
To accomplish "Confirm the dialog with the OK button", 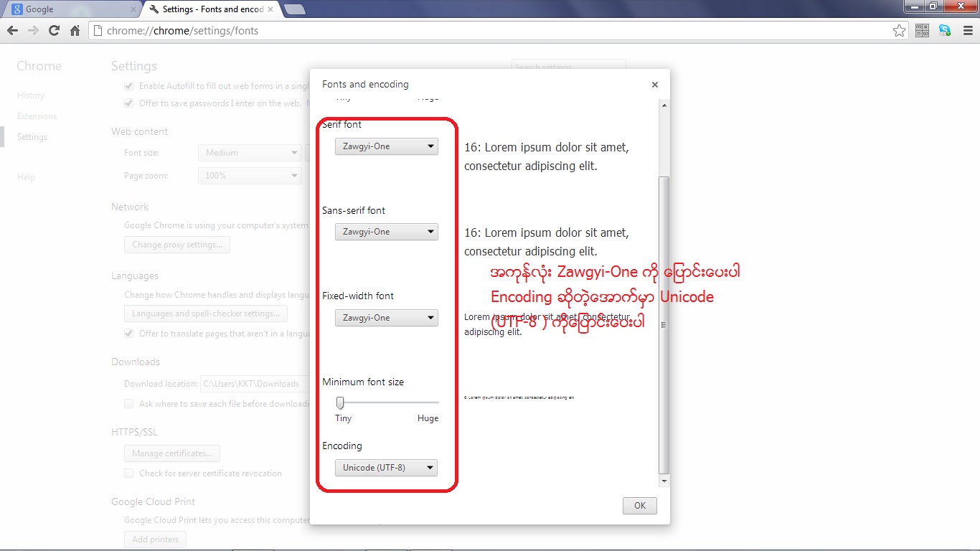I will (x=640, y=506).
